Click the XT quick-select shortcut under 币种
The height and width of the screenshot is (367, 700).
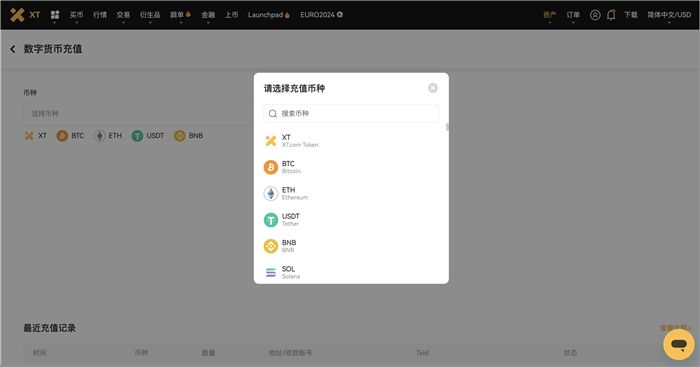pos(36,136)
